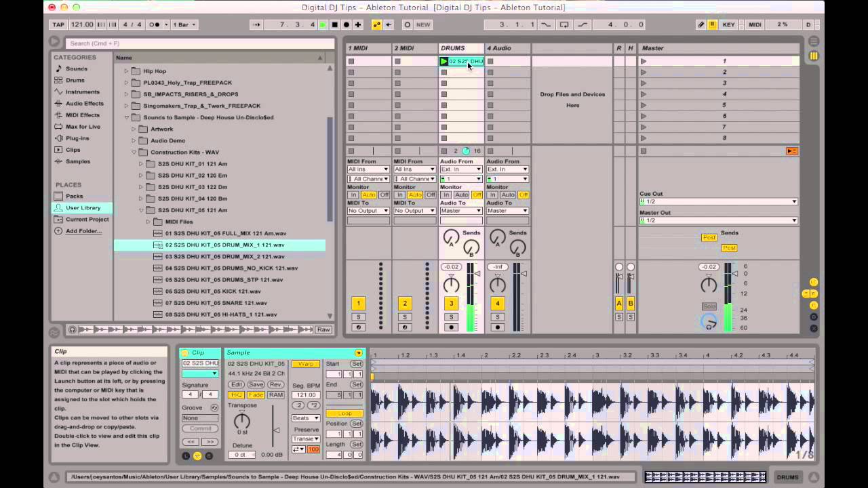
Task: Toggle track 2 activator button
Action: pos(405,304)
